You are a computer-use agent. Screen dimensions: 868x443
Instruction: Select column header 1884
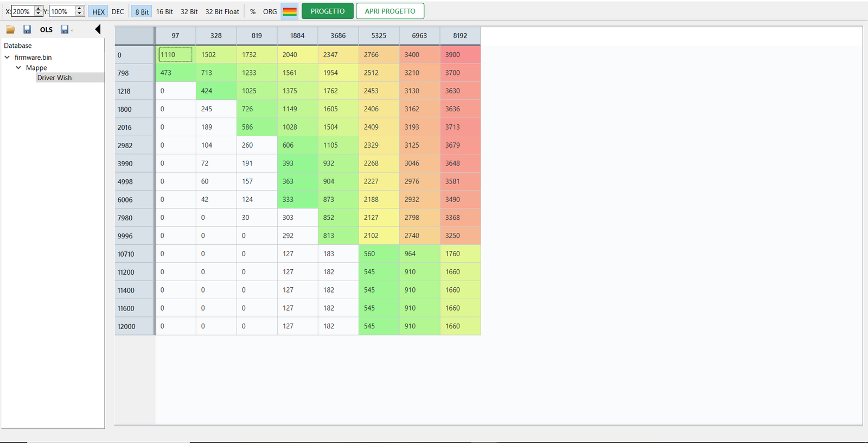coord(297,36)
